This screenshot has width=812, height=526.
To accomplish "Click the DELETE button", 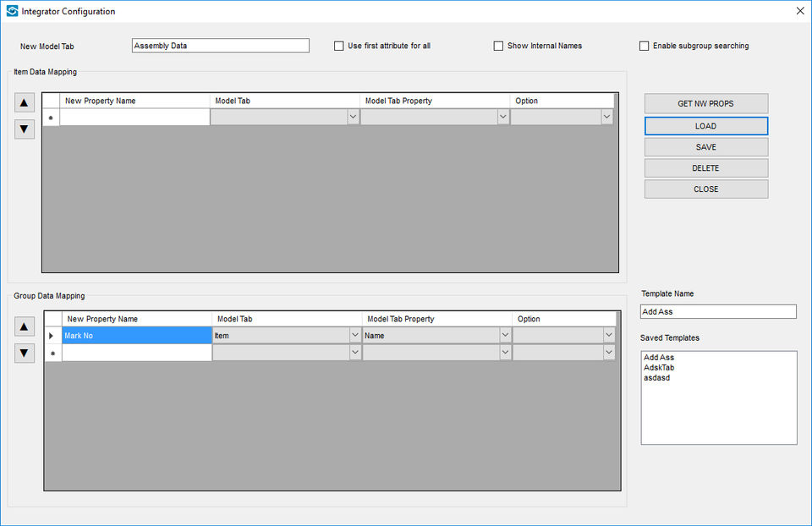I will [705, 168].
